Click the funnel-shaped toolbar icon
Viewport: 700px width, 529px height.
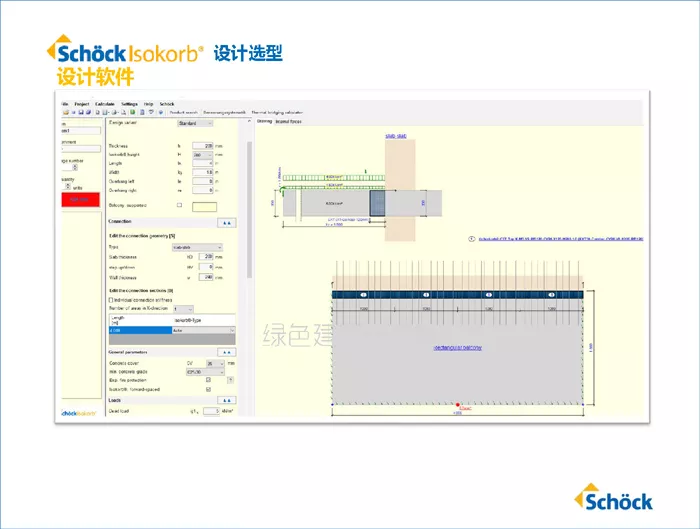(151, 112)
